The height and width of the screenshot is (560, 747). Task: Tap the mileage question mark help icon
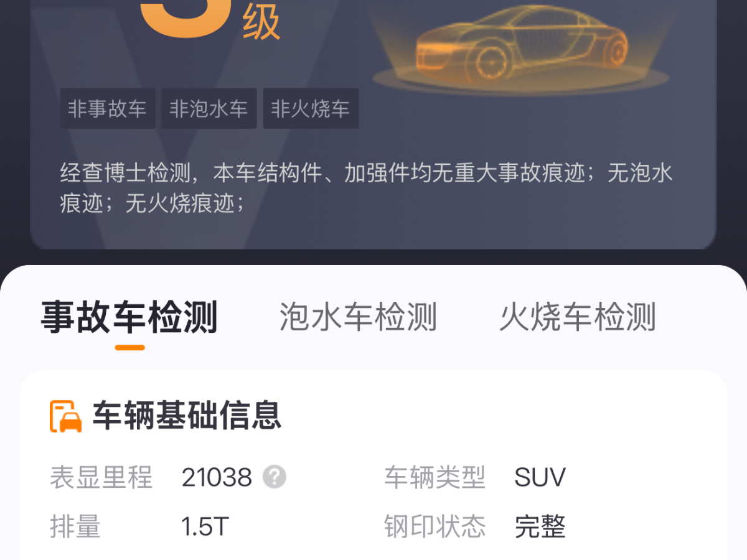(x=275, y=477)
